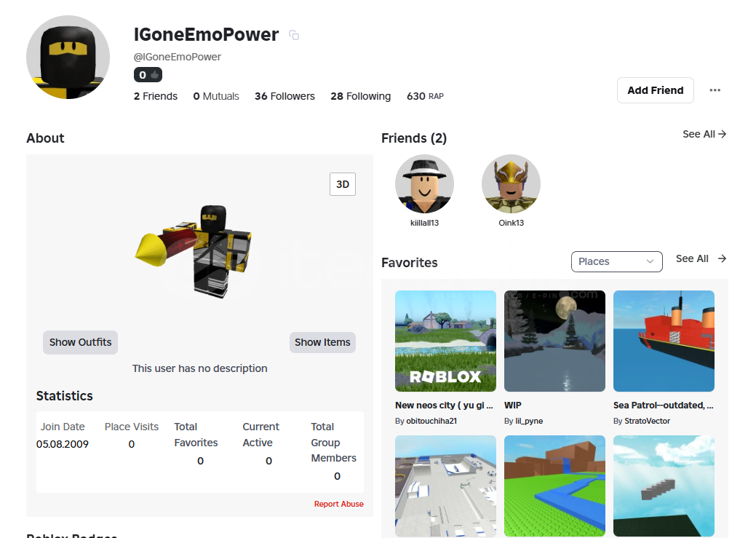Click the Favorites section heading
The image size is (756, 538).
410,263
